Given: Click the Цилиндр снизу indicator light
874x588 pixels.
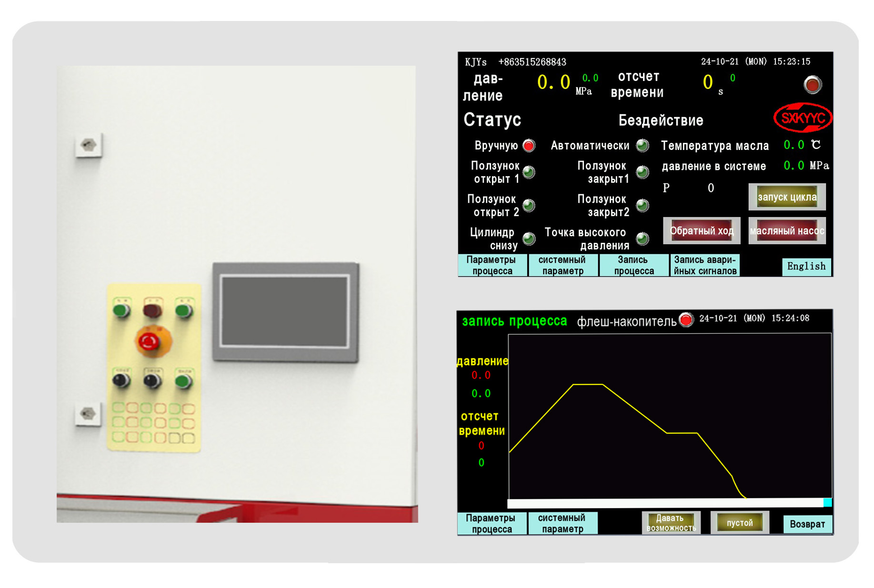Looking at the screenshot, I should pos(529,239).
